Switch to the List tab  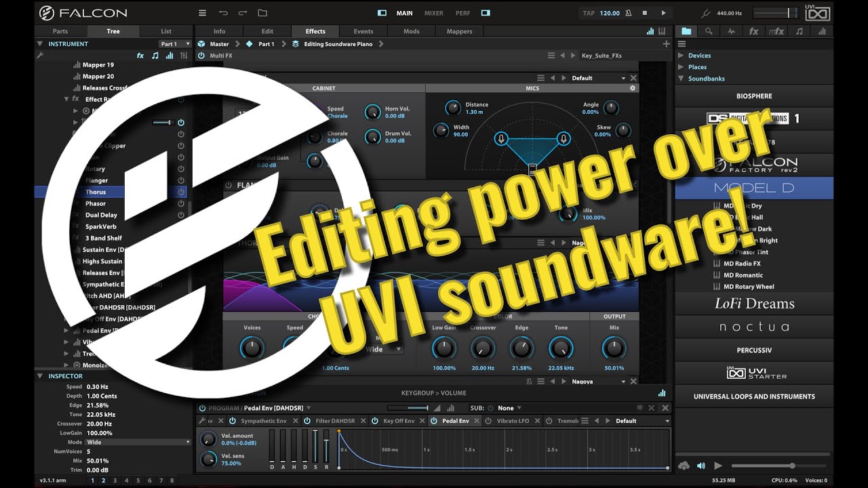(166, 31)
